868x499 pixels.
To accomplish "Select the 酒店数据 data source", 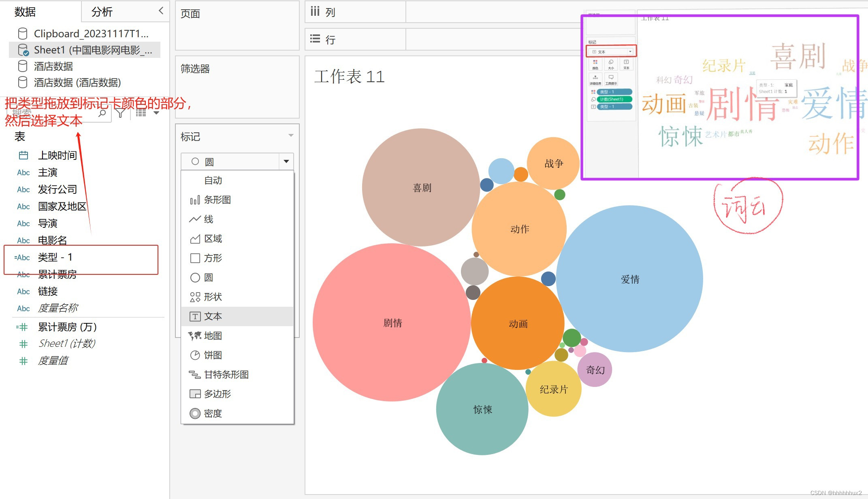I will pos(53,66).
